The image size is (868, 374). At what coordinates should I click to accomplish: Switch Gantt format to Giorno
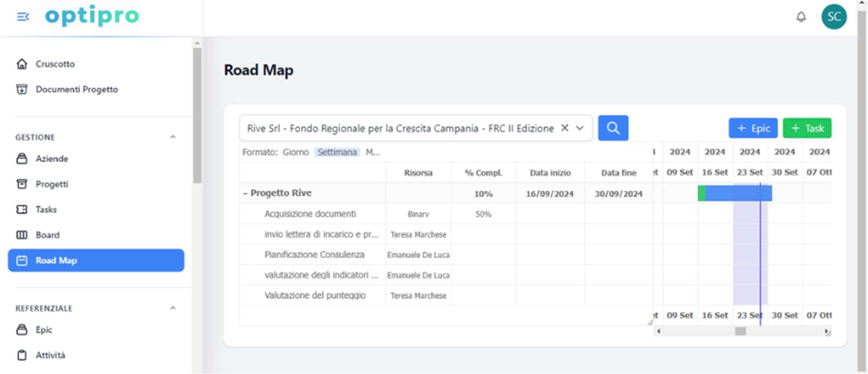coord(295,152)
